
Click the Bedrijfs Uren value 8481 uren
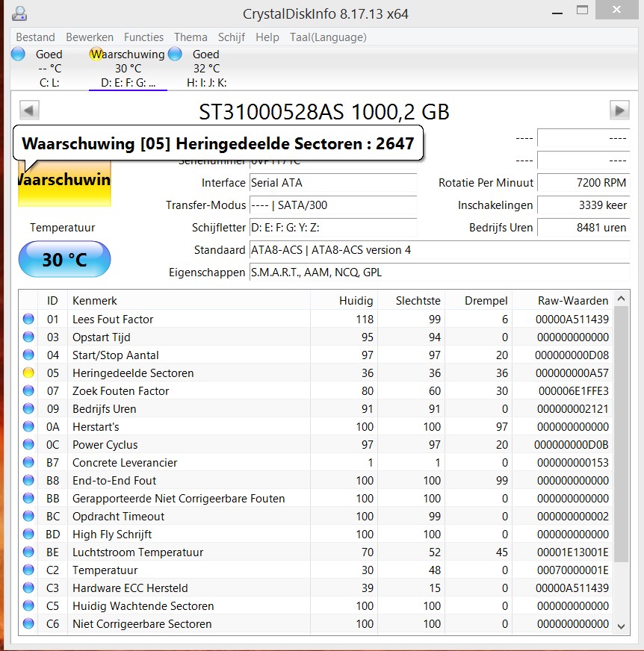[x=583, y=228]
